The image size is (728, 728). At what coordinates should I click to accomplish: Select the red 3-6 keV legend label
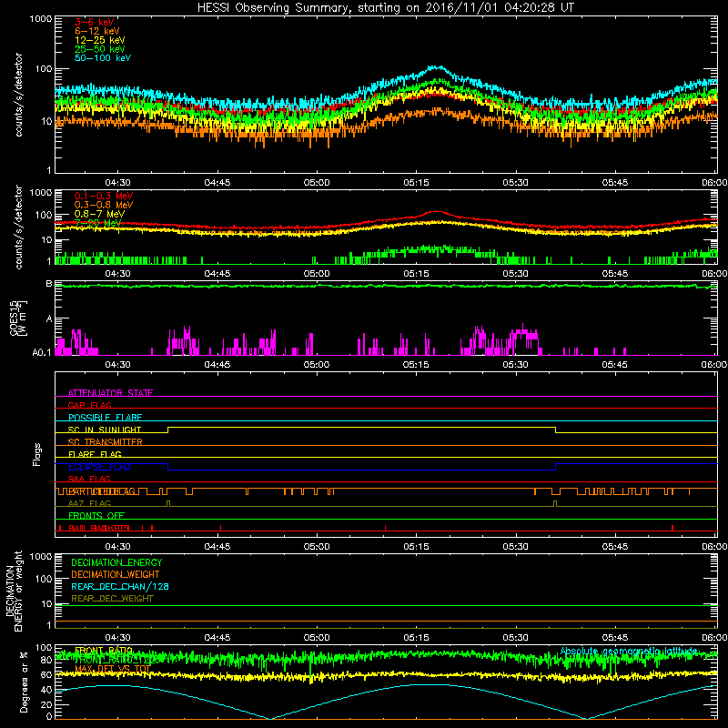[94, 22]
